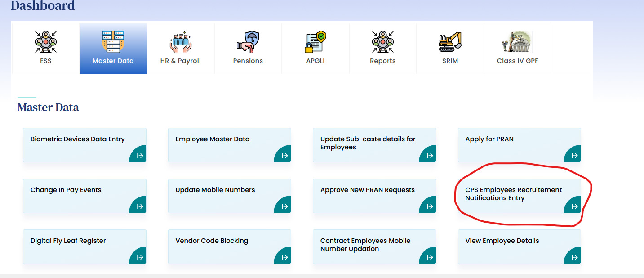Click the SRIM excavator icon
This screenshot has height=278, width=644.
tap(450, 41)
